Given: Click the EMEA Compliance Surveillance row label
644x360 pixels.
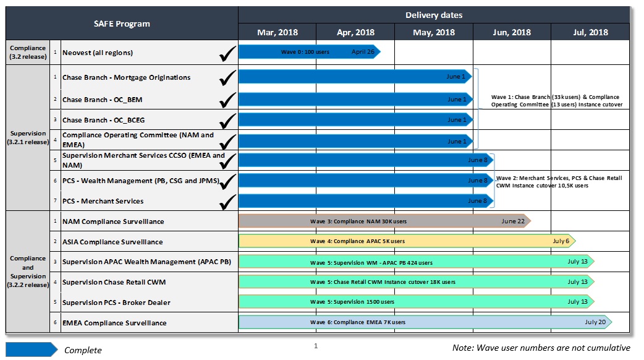Looking at the screenshot, I should pos(114,323).
